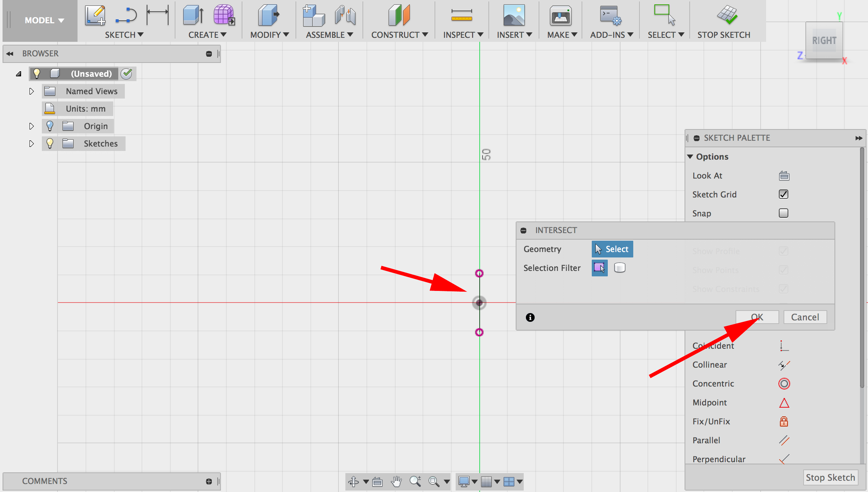Select the Press Pull modify icon
The height and width of the screenshot is (492, 868).
point(268,15)
